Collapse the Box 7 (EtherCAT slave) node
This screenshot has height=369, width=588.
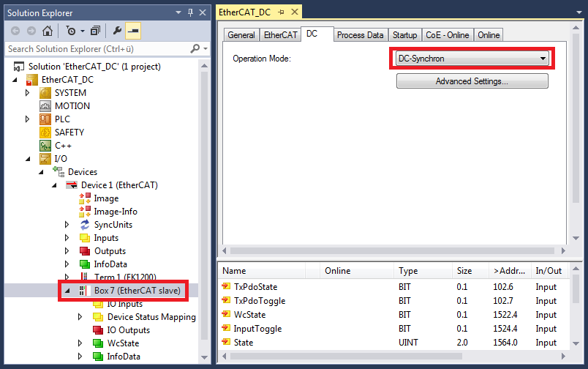67,291
